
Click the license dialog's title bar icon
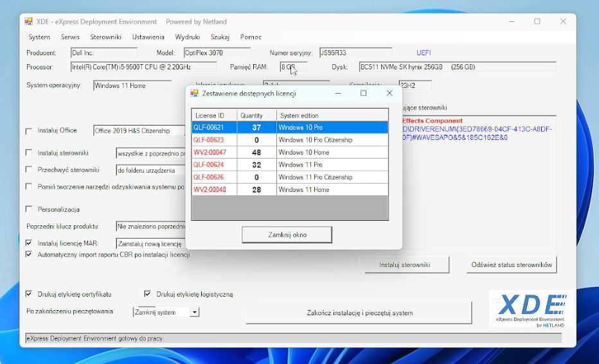195,93
